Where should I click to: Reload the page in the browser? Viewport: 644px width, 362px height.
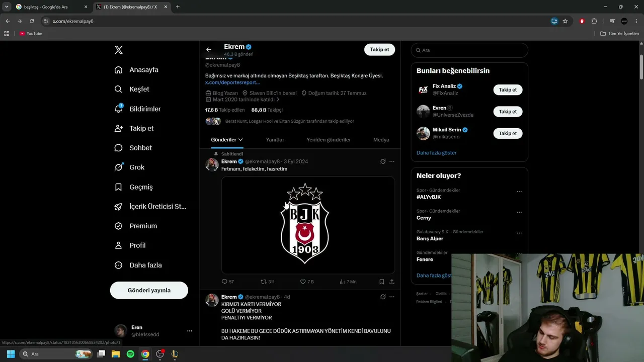click(x=32, y=21)
